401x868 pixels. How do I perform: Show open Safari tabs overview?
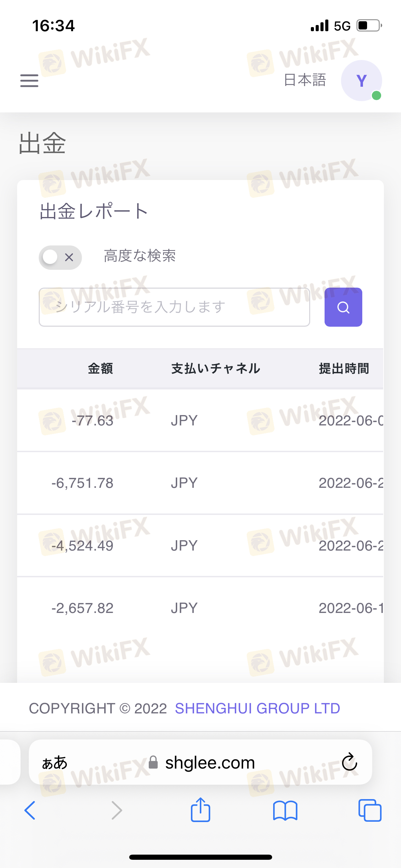369,810
